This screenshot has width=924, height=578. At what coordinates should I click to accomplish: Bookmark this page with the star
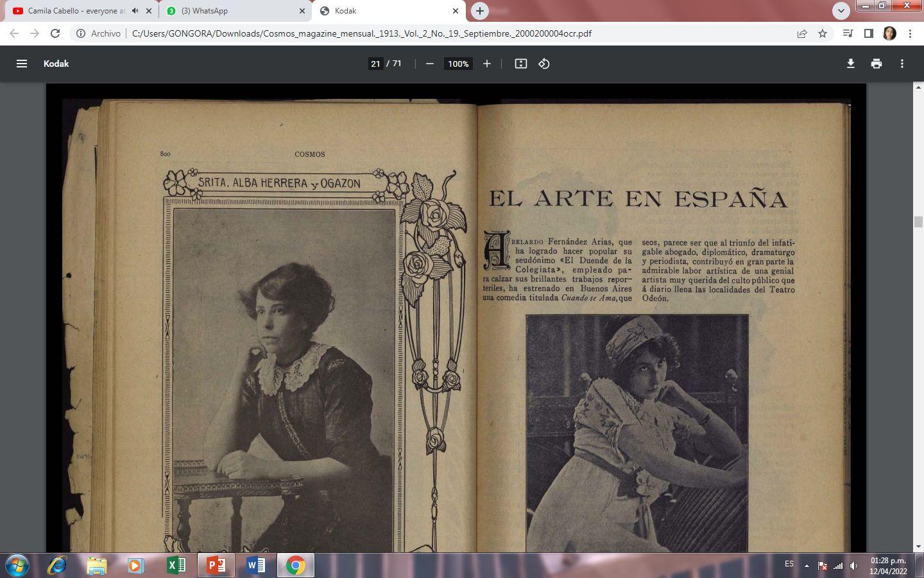coord(823,33)
